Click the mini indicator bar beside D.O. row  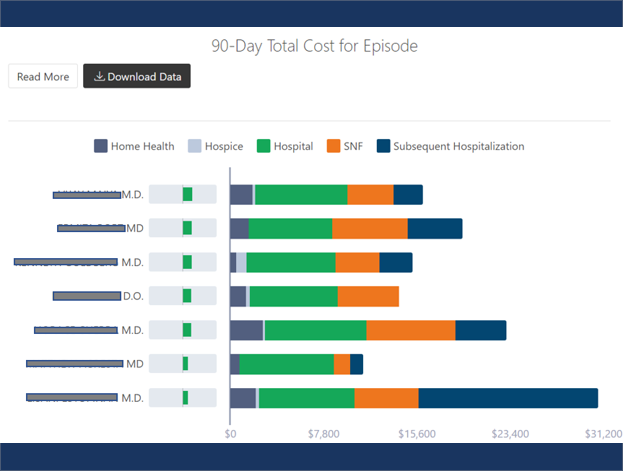point(183,296)
